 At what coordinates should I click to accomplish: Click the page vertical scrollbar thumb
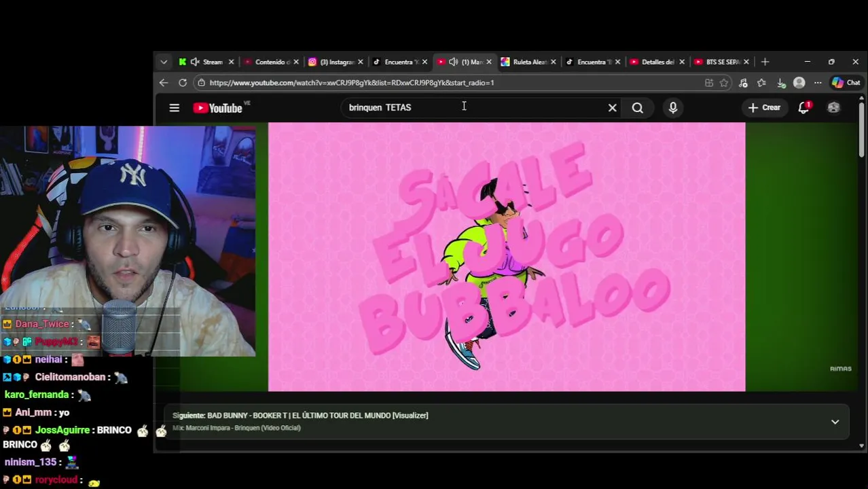tap(861, 128)
